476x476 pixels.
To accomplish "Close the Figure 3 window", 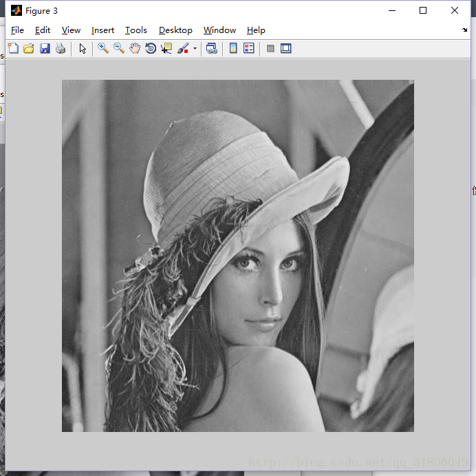I will [455, 10].
